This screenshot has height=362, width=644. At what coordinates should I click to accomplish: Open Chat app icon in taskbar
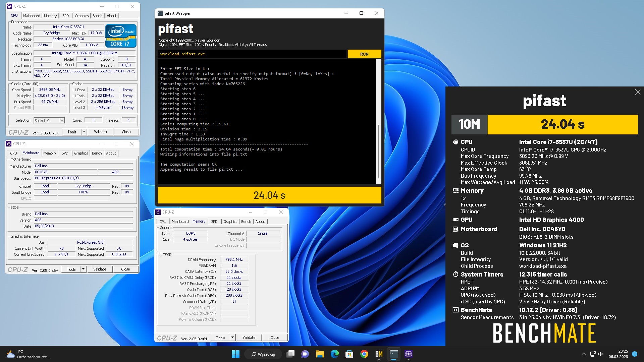[x=305, y=354]
